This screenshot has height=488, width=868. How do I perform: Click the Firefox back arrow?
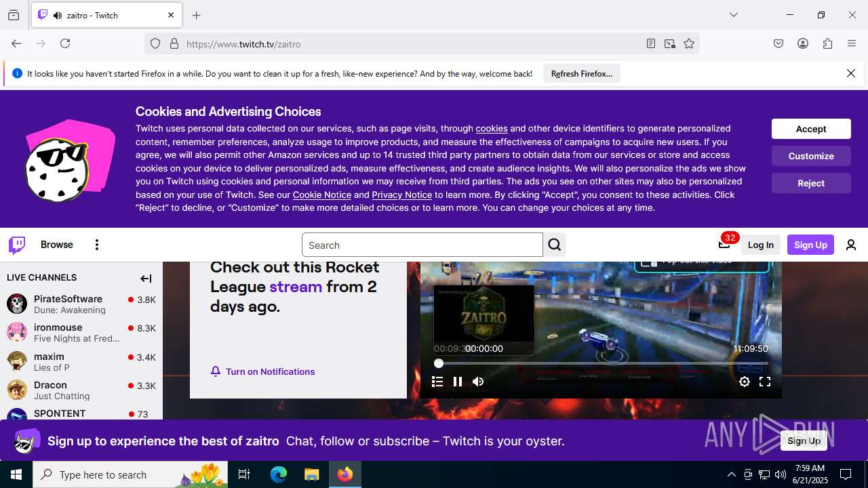click(x=16, y=43)
